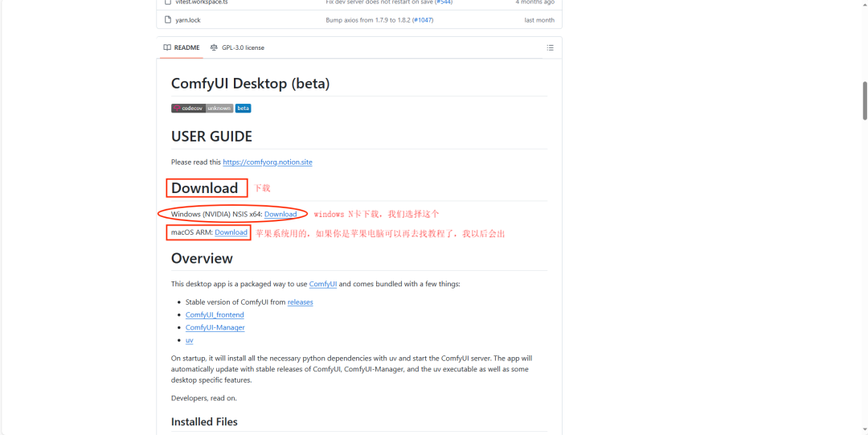868x435 pixels.
Task: Open the uv link
Action: [x=190, y=340]
